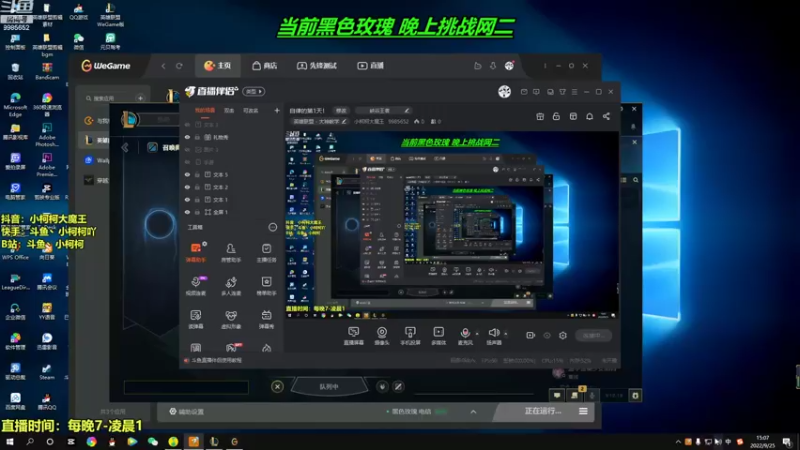
Task: Select the first scene tab in companion
Action: click(205, 110)
